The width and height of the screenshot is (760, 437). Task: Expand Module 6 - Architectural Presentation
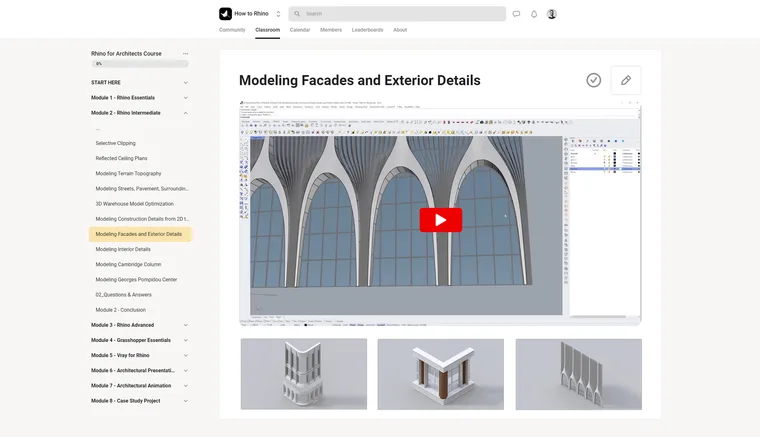pyautogui.click(x=140, y=371)
